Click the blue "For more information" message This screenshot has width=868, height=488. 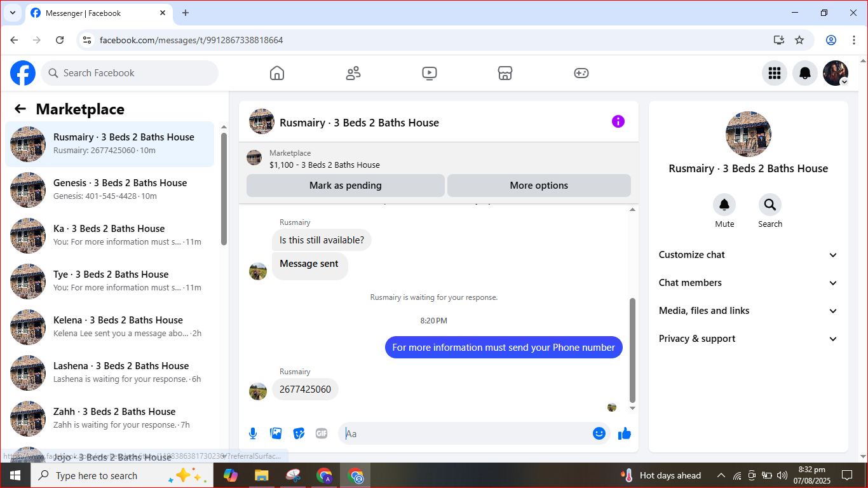tap(504, 348)
